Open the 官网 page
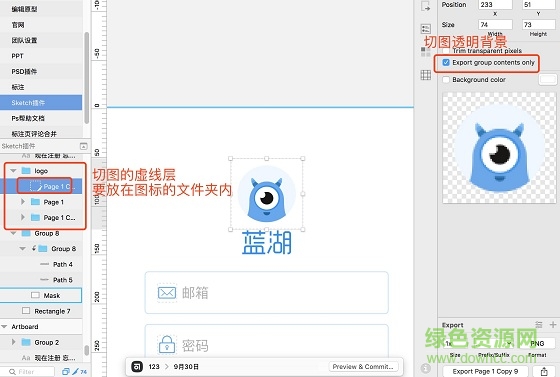This screenshot has height=377, width=560. pos(41,25)
